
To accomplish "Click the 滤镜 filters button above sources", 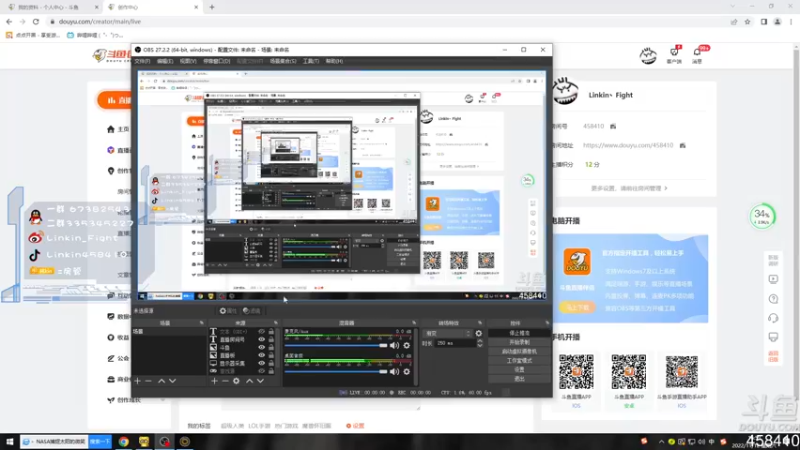I will [x=252, y=311].
